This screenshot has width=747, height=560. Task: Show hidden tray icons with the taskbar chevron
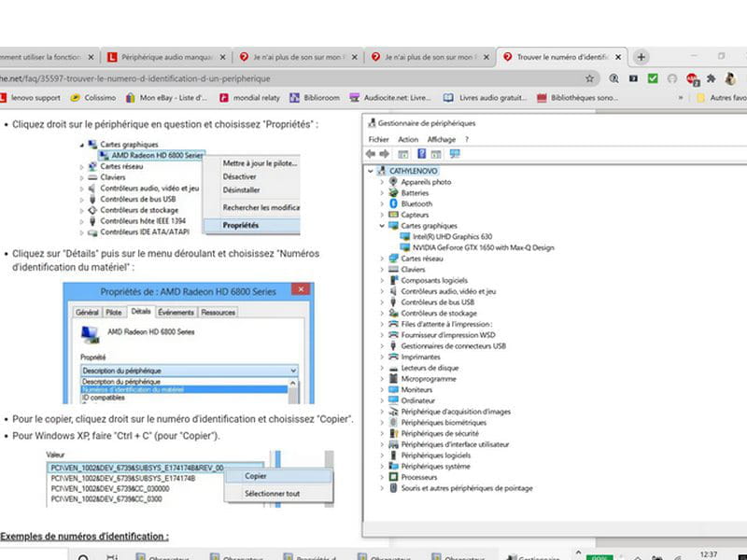tap(578, 553)
